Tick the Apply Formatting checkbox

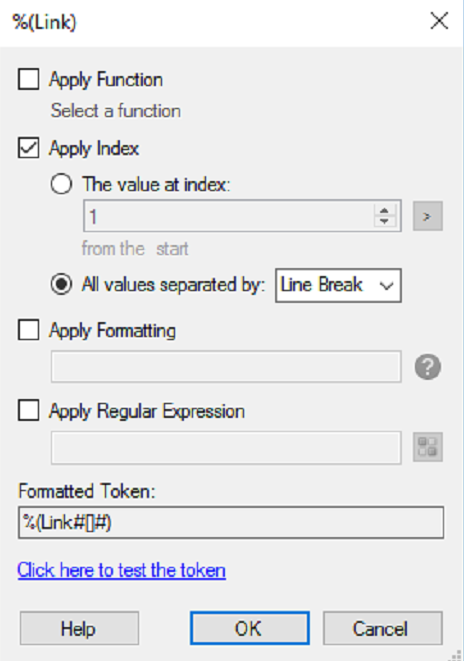click(x=29, y=329)
